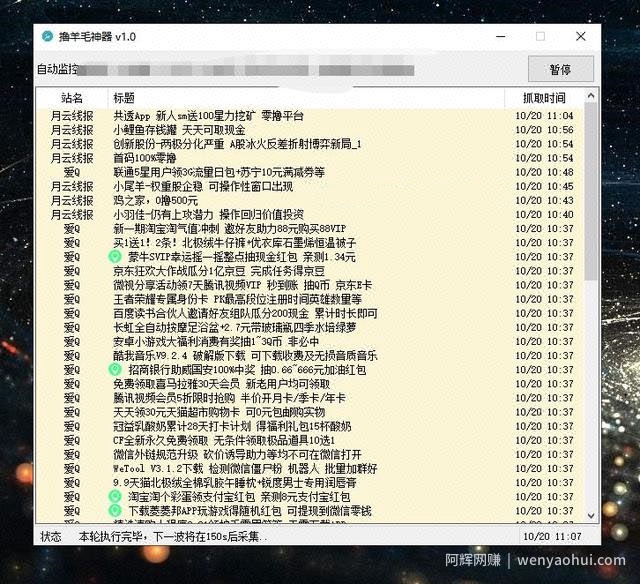This screenshot has width=640, height=584.
Task: Select row 买1送1！2条！北极绒牛仔裤
Action: (x=310, y=243)
